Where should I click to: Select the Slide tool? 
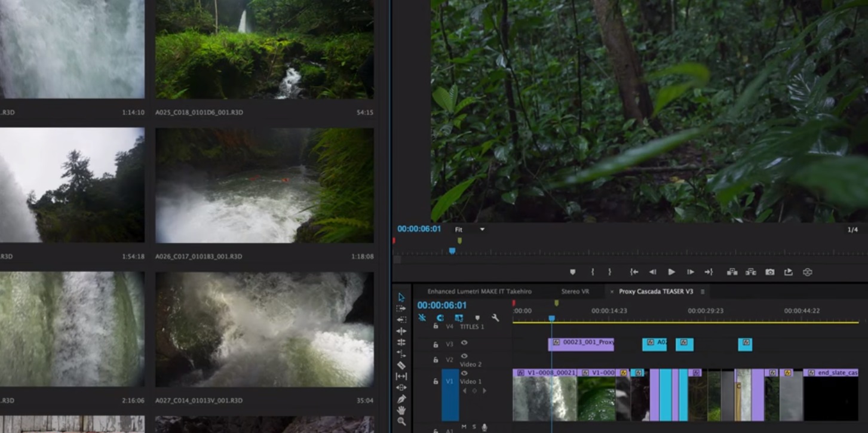401,388
